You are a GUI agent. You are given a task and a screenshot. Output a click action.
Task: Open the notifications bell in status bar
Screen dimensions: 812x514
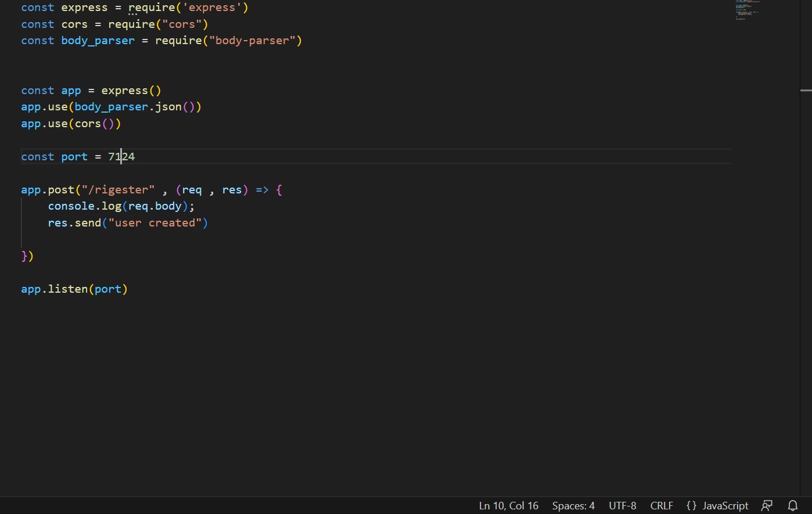pos(793,505)
